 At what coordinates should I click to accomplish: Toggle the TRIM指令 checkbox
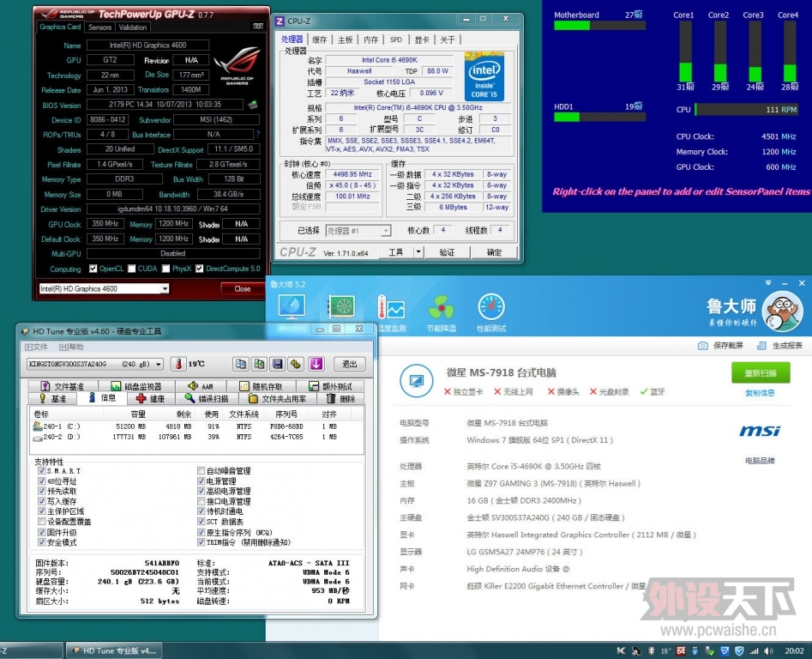201,542
